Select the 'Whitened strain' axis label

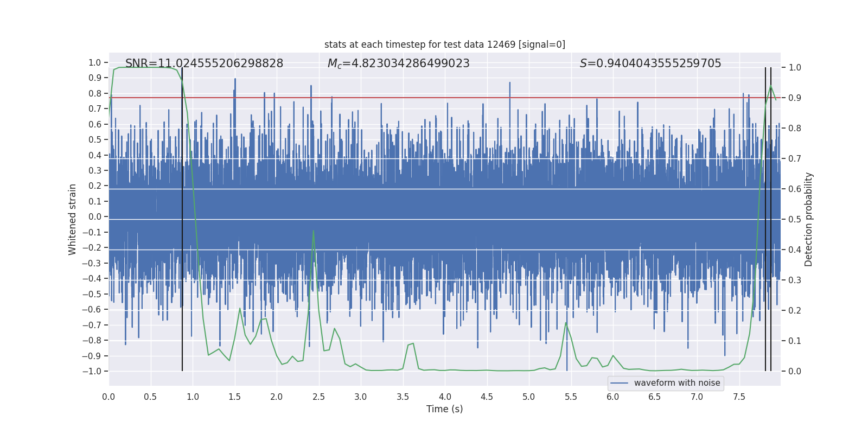(73, 219)
